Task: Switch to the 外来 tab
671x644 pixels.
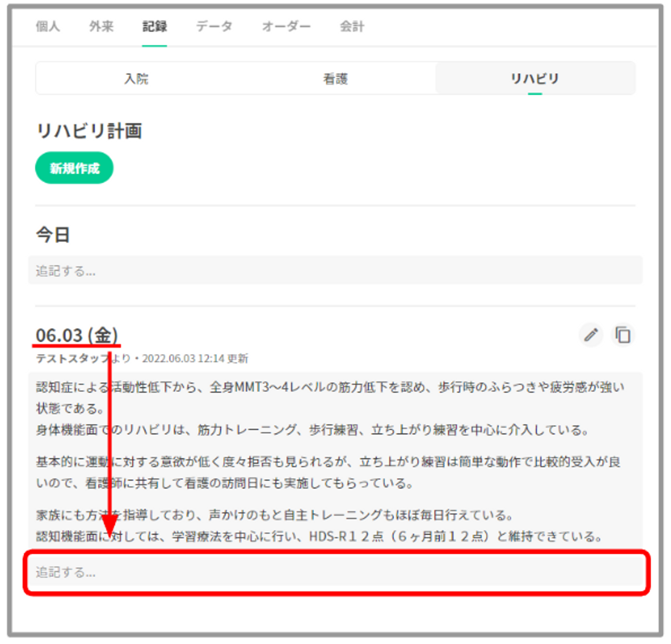Action: tap(101, 27)
